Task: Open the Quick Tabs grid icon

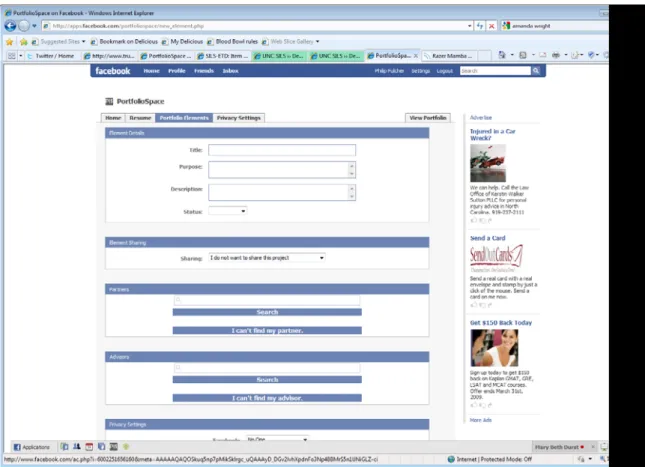Action: point(12,56)
